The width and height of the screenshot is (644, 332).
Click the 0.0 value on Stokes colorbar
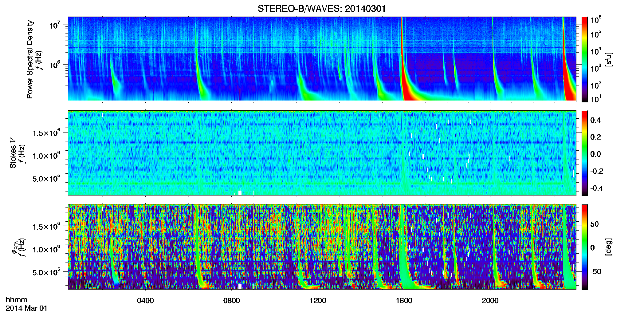click(x=595, y=154)
